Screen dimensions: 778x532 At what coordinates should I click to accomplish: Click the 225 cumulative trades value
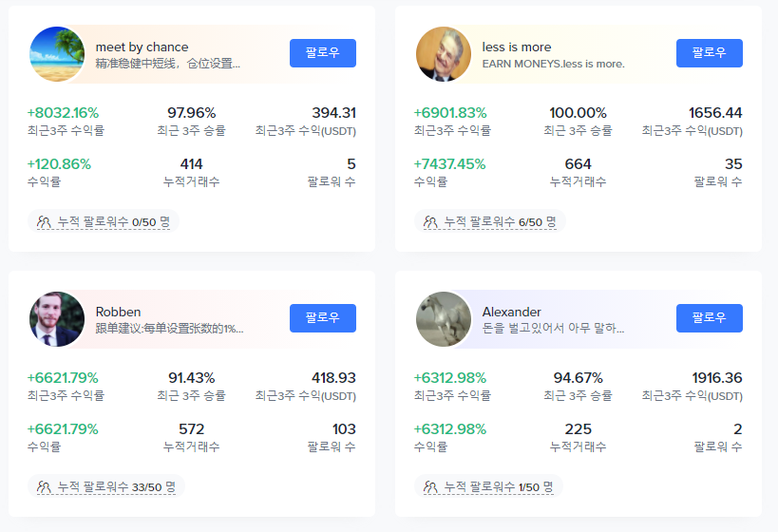tap(579, 429)
